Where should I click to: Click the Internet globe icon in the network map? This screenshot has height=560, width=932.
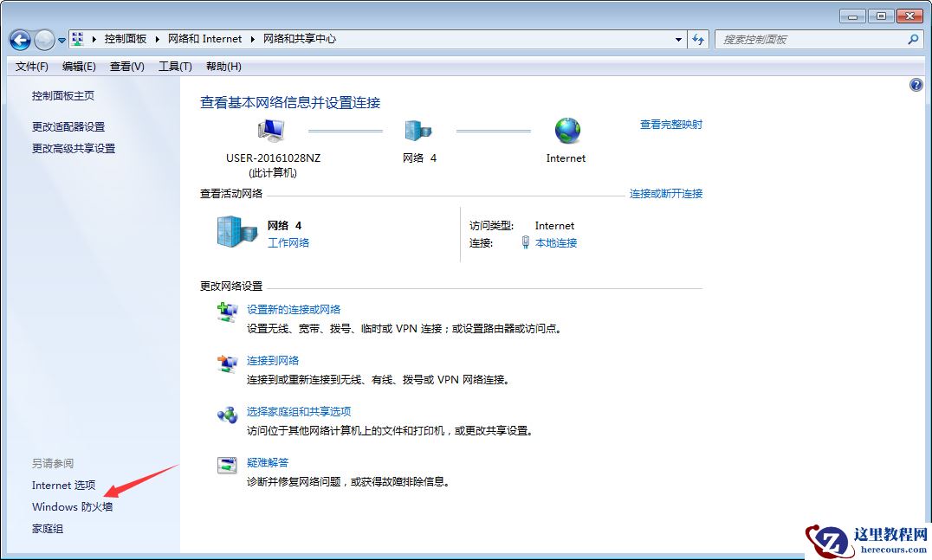566,129
